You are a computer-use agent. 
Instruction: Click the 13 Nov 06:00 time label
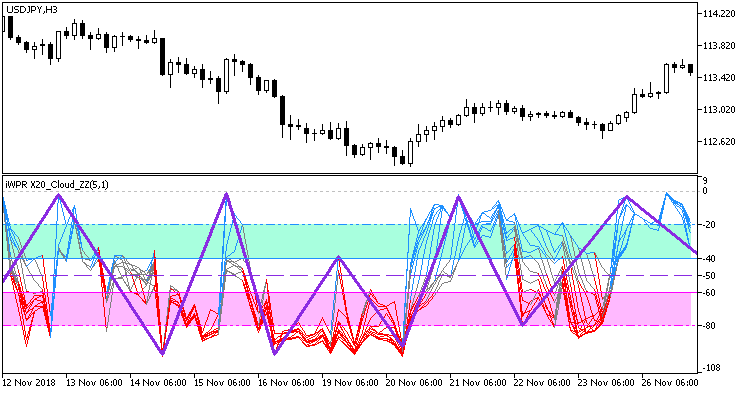coord(94,383)
